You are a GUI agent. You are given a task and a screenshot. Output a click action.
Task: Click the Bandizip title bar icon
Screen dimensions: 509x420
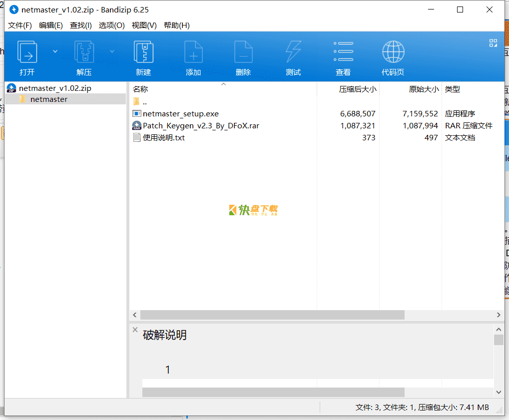click(13, 9)
